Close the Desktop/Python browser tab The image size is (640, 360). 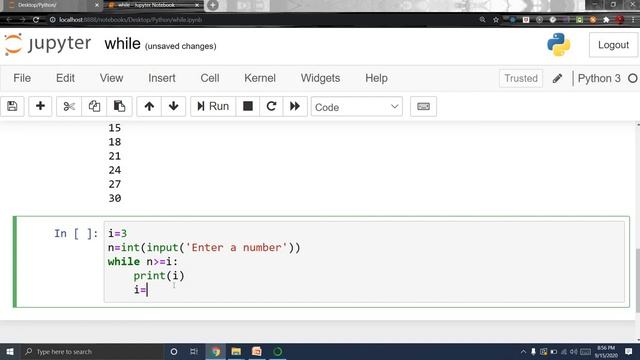coord(97,5)
